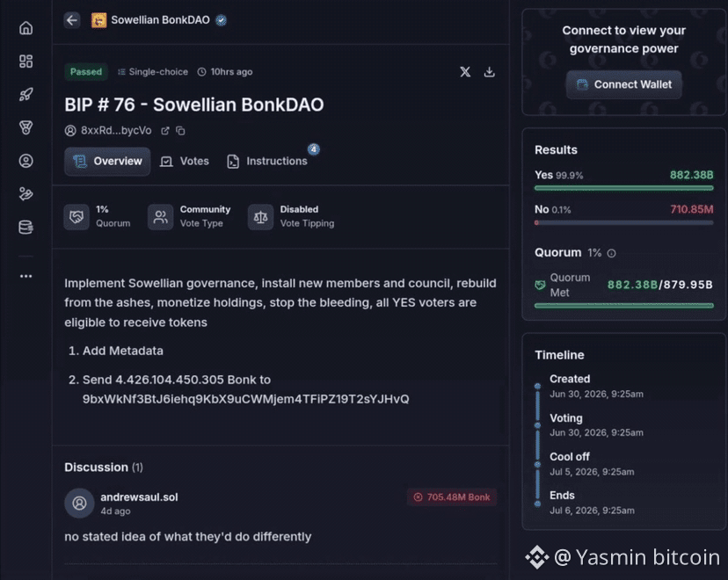Open the user profile icon in sidebar
The width and height of the screenshot is (728, 580).
click(x=26, y=161)
